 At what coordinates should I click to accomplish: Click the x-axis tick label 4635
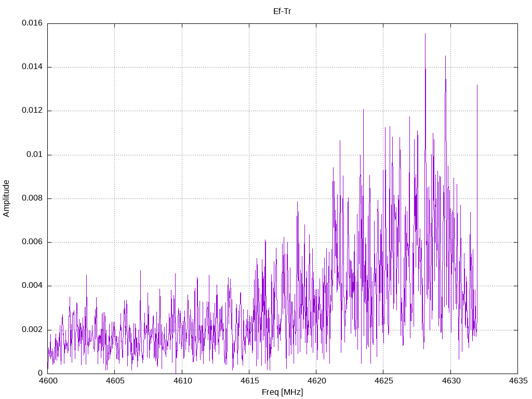pyautogui.click(x=518, y=381)
